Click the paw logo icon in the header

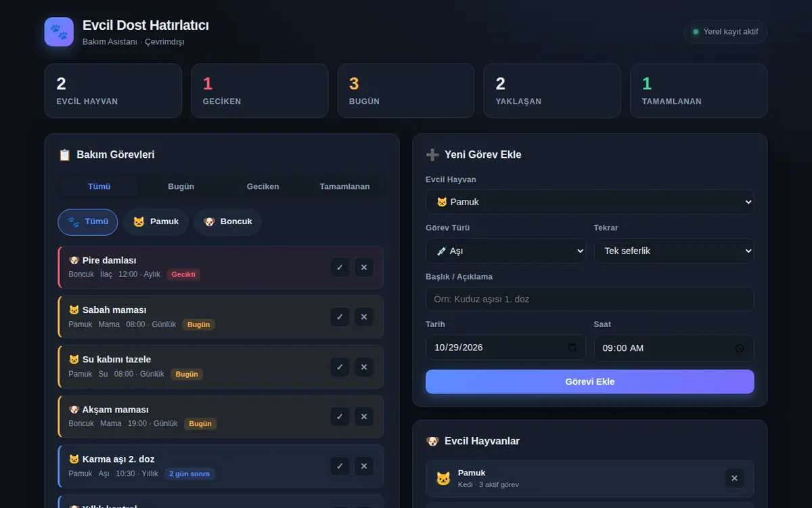coord(59,32)
